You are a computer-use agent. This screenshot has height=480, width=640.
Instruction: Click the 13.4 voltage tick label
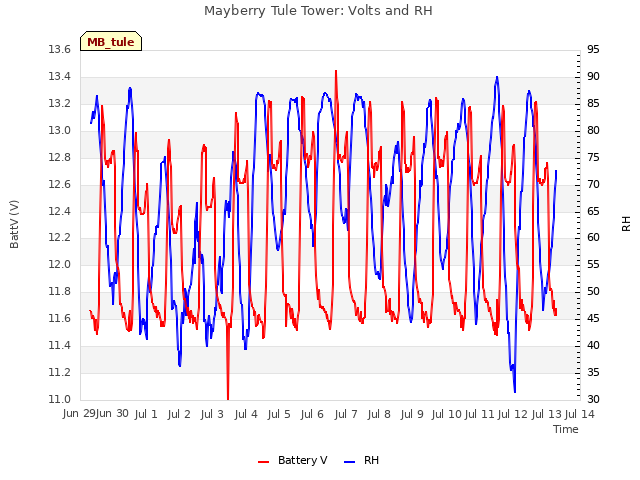click(x=60, y=76)
